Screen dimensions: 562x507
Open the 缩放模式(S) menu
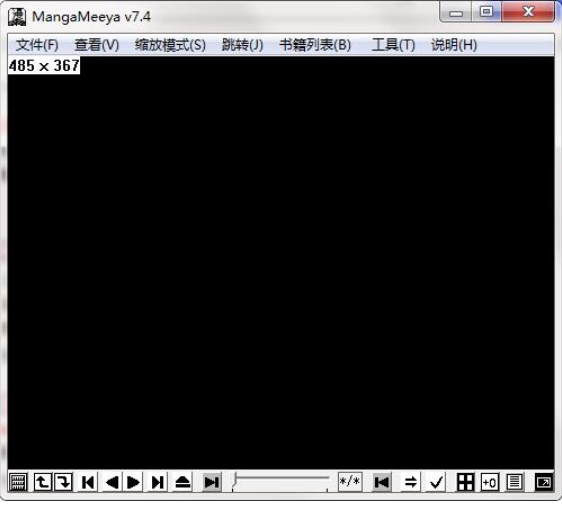coord(170,45)
